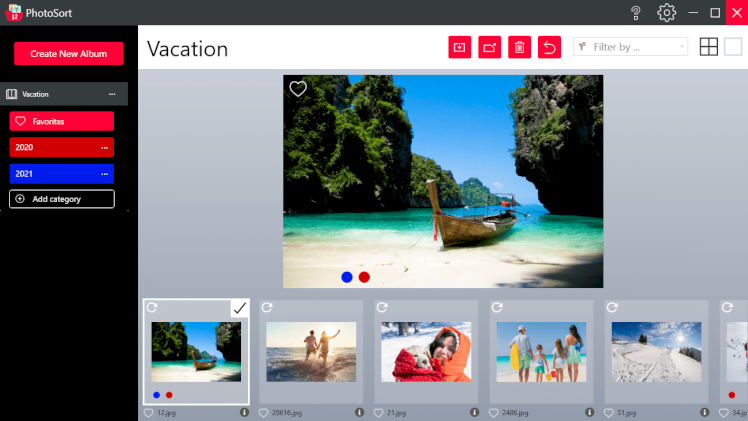Screen dimensions: 748x421
Task: Show info for 2486.jpg
Action: coord(590,412)
